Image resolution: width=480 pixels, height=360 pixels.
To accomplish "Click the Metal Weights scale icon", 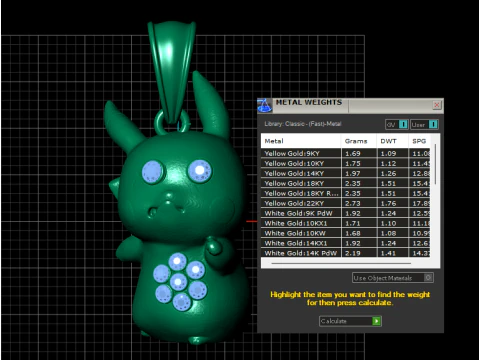I will [x=265, y=106].
